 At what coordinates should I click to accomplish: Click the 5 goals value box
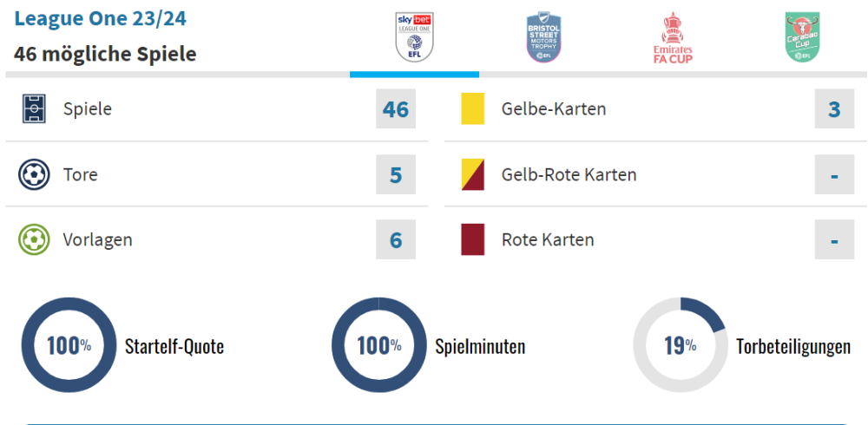pos(396,174)
